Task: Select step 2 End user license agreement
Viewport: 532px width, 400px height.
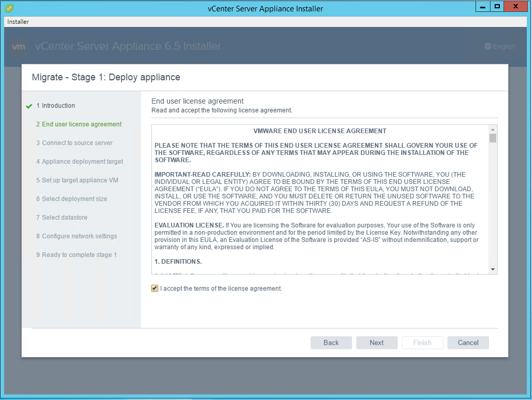Action: 79,124
